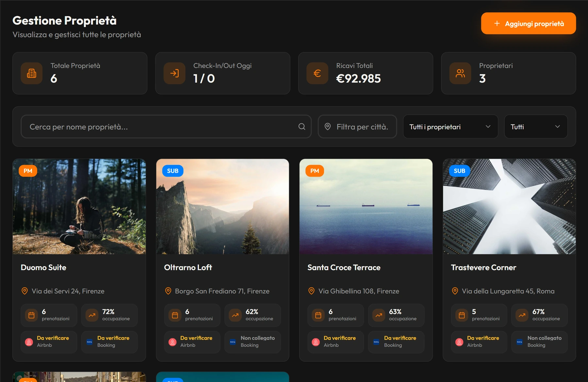Click the €92.985 Ricavi Totali value
This screenshot has height=382, width=588.
(358, 78)
